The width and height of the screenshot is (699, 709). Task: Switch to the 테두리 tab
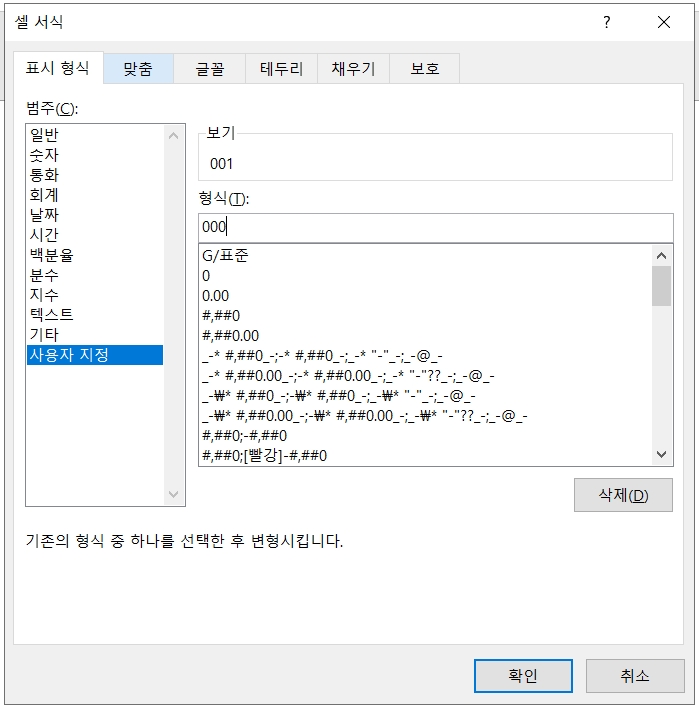(281, 69)
